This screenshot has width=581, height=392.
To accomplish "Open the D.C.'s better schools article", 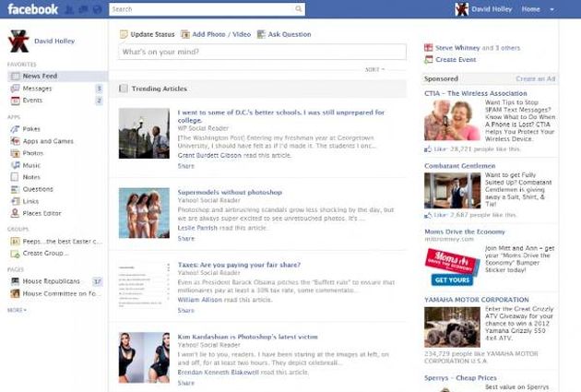I will coord(281,116).
